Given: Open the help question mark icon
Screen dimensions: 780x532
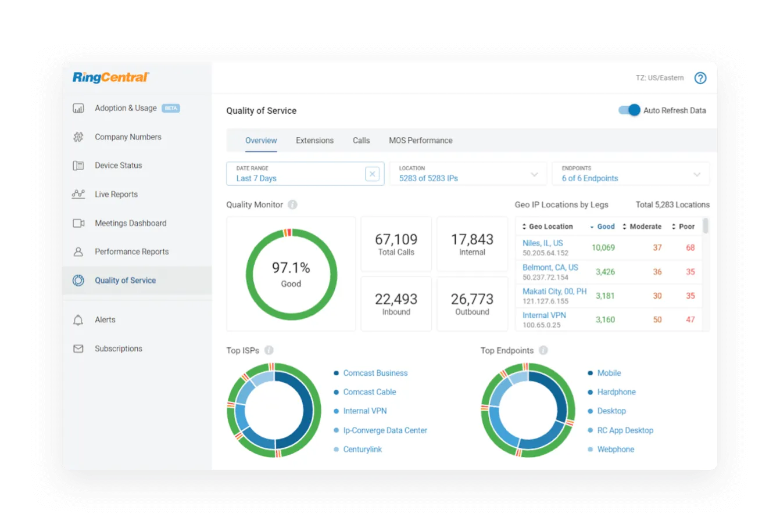Looking at the screenshot, I should (700, 78).
